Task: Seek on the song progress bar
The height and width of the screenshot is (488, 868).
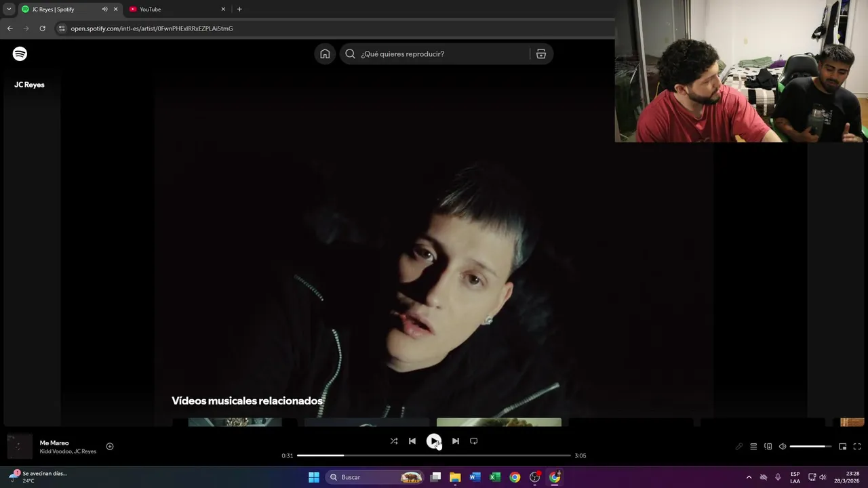Action: coord(434,455)
